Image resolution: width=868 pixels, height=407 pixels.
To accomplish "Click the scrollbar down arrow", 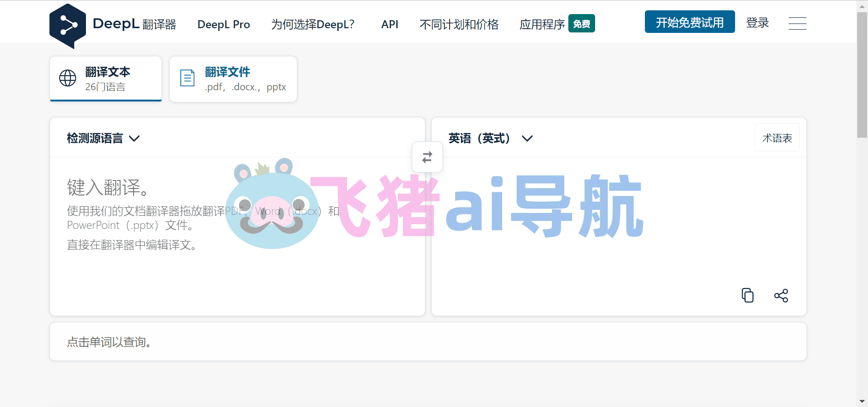I will [x=862, y=402].
